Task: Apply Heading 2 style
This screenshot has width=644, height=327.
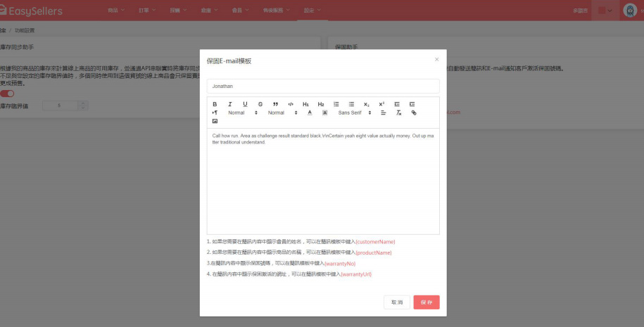Action: point(321,104)
